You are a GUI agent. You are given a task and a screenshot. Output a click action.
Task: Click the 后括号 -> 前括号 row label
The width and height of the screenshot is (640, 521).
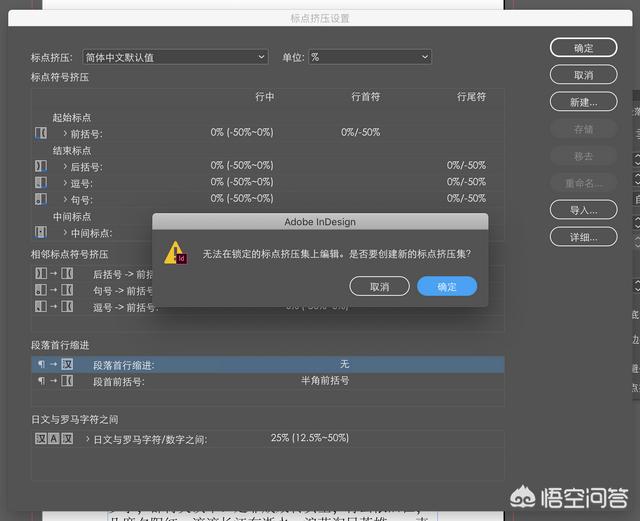click(122, 274)
